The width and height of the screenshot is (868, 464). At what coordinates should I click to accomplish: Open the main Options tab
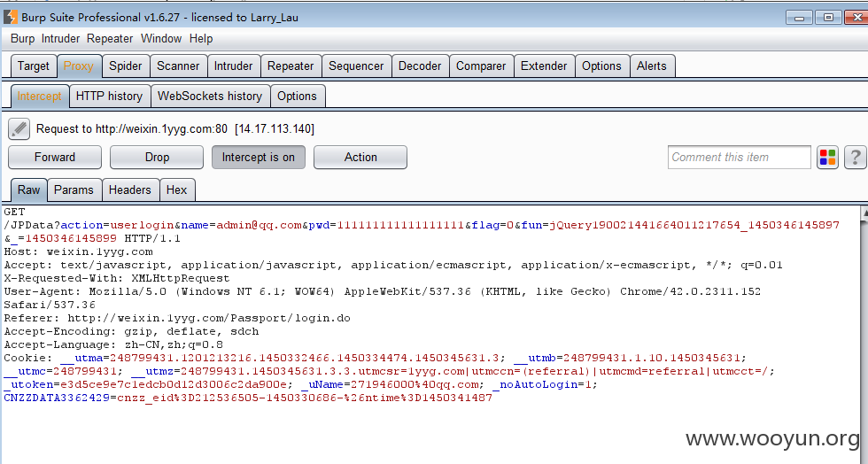tap(601, 66)
